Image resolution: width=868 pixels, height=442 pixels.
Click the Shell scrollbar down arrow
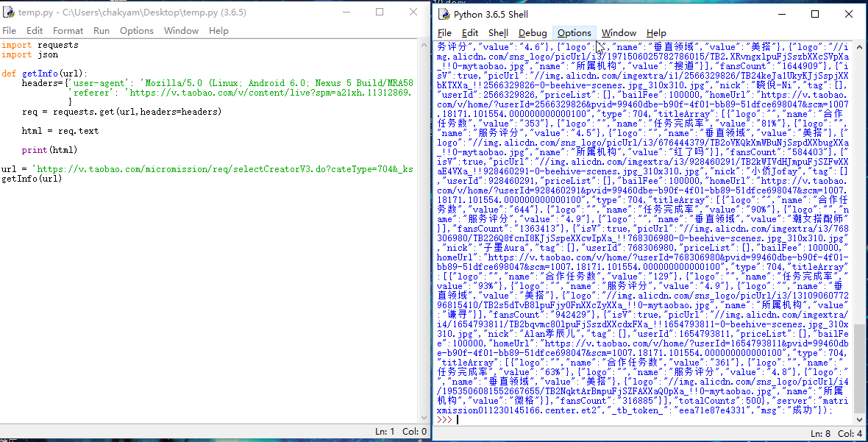(x=861, y=419)
